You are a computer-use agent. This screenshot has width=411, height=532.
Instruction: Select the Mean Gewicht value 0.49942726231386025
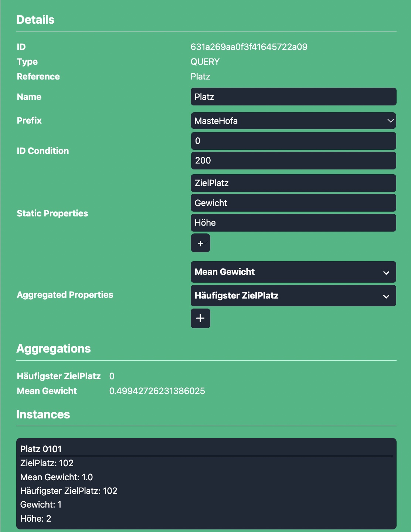(x=157, y=391)
